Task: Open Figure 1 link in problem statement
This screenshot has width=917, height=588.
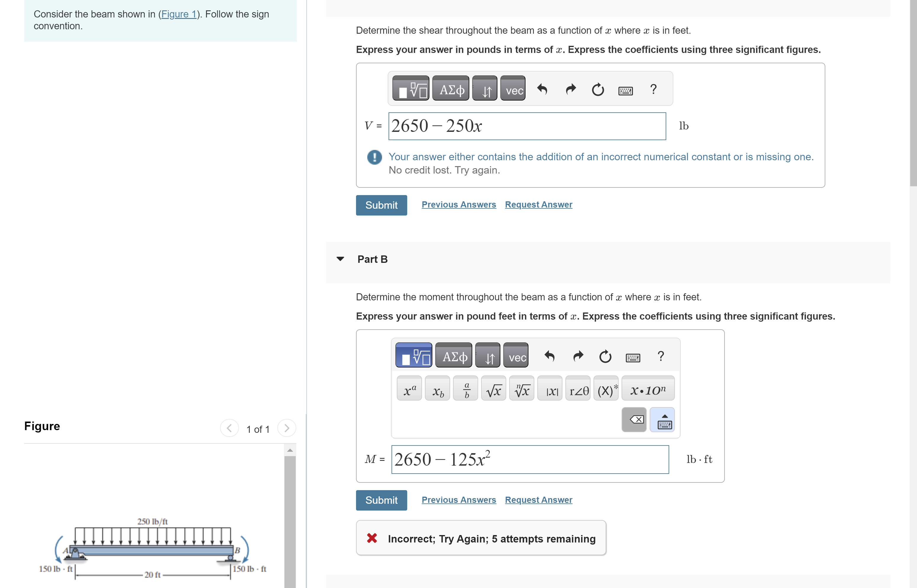Action: tap(178, 14)
